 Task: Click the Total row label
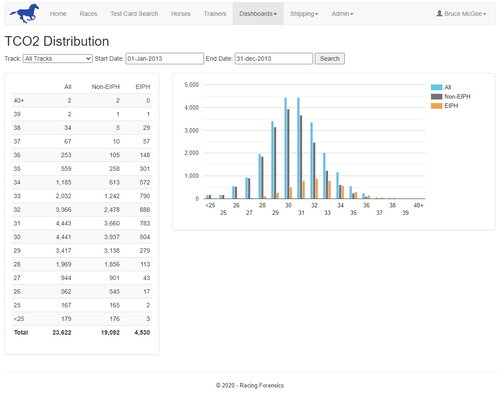click(x=21, y=333)
